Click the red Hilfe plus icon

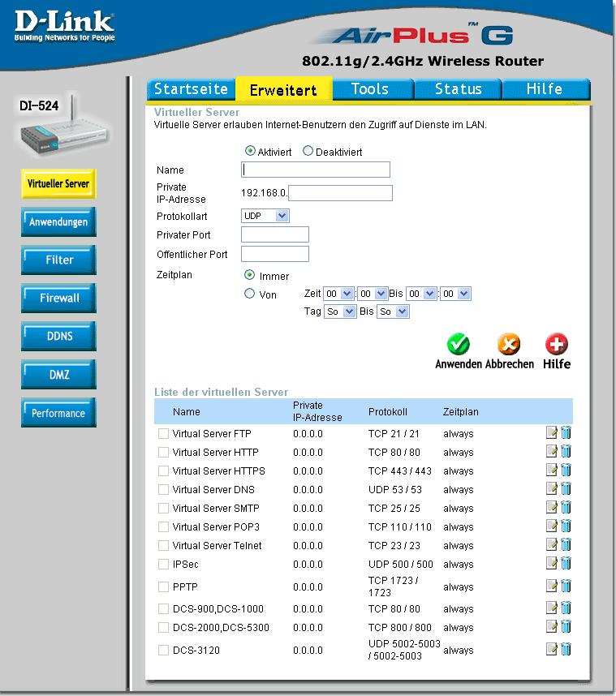(557, 344)
